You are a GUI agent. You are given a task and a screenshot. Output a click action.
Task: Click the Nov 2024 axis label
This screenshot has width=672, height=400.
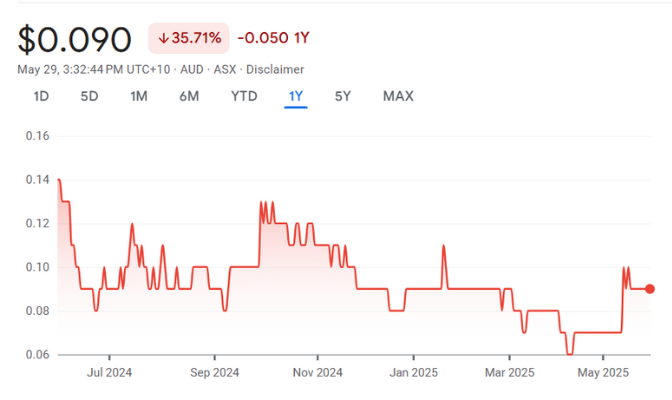click(318, 373)
